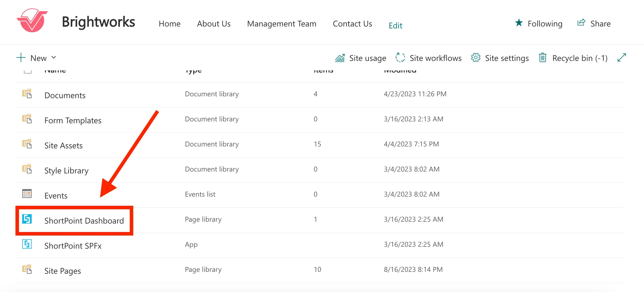Open the Documents library link
The image size is (644, 292).
(65, 95)
